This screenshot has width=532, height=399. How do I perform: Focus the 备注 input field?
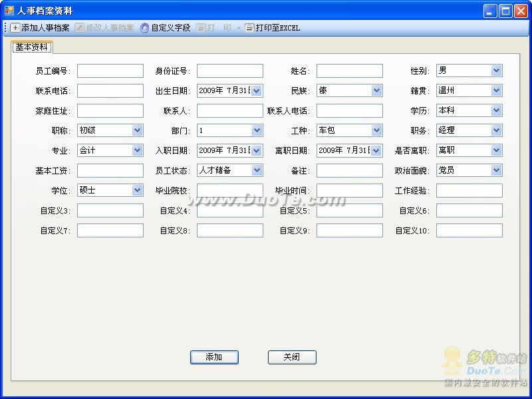pos(350,171)
